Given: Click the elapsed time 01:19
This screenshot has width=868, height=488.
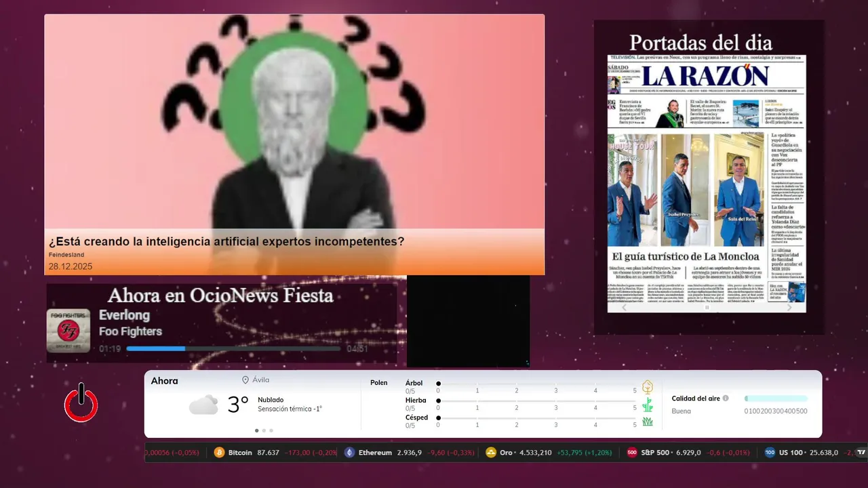Looking at the screenshot, I should (x=110, y=349).
